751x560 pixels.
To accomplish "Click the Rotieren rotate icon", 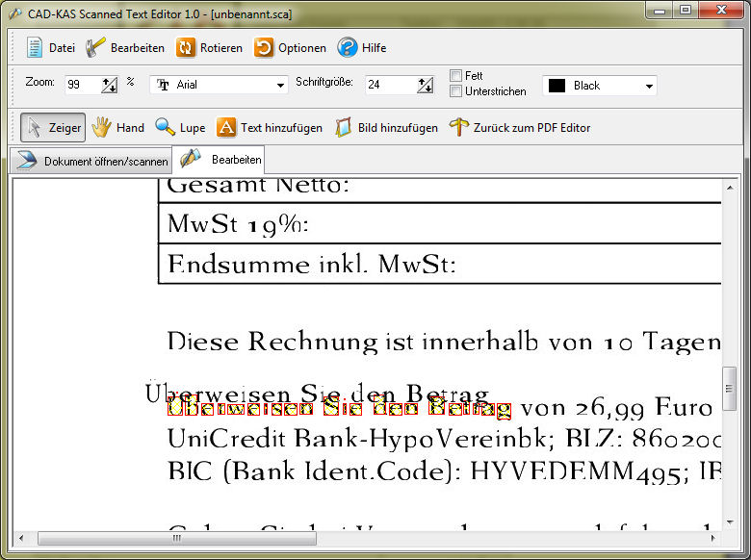I will [186, 48].
